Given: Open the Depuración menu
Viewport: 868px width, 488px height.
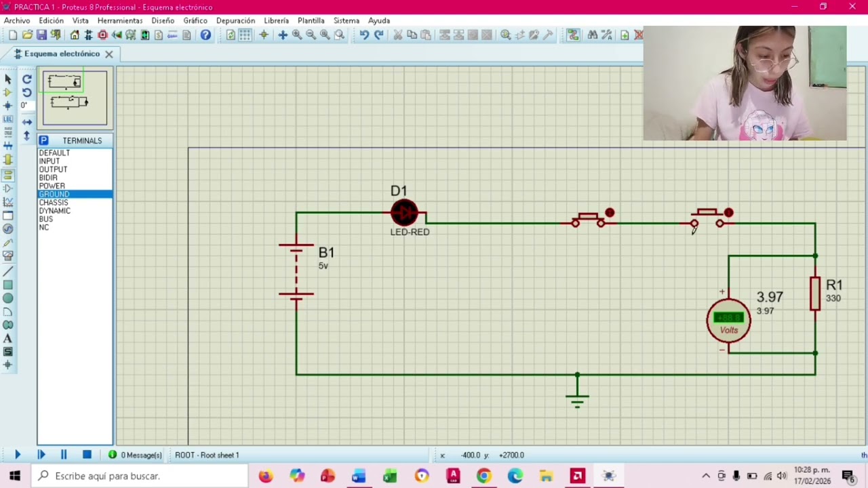Looking at the screenshot, I should point(236,20).
